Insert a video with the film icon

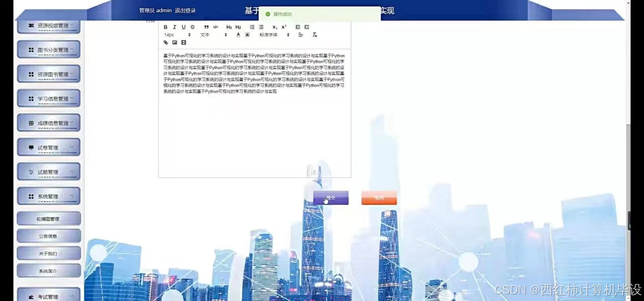tap(184, 43)
